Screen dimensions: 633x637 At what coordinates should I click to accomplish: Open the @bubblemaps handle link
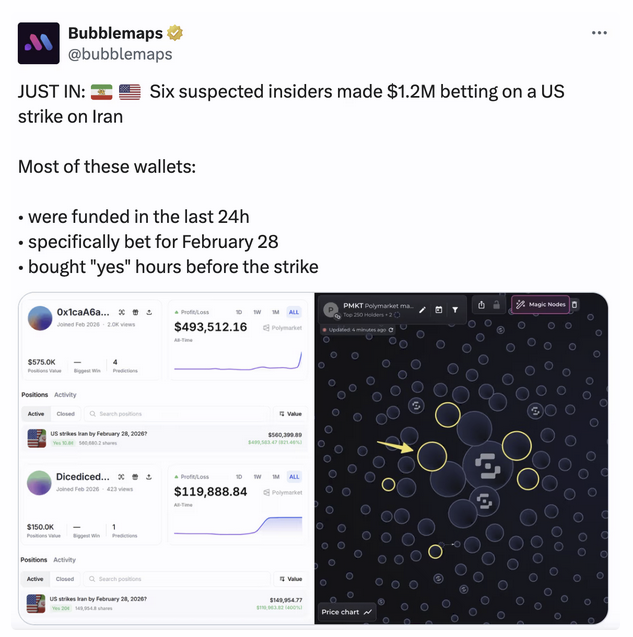pyautogui.click(x=120, y=54)
